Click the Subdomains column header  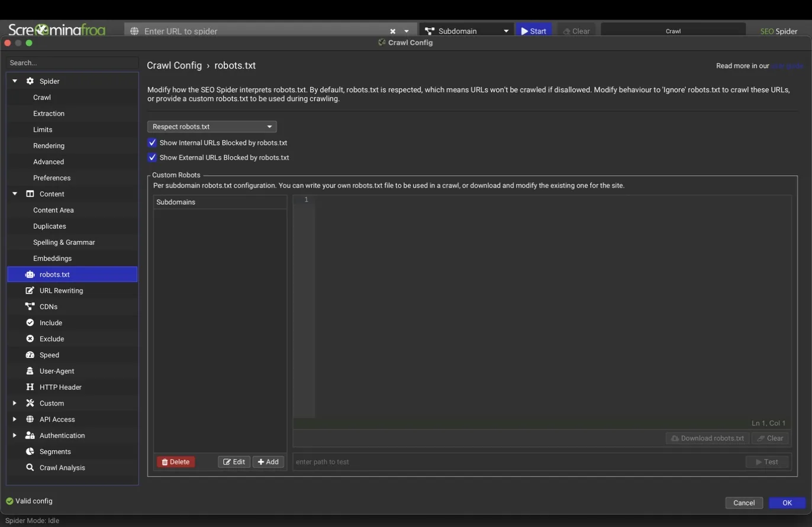(x=220, y=202)
